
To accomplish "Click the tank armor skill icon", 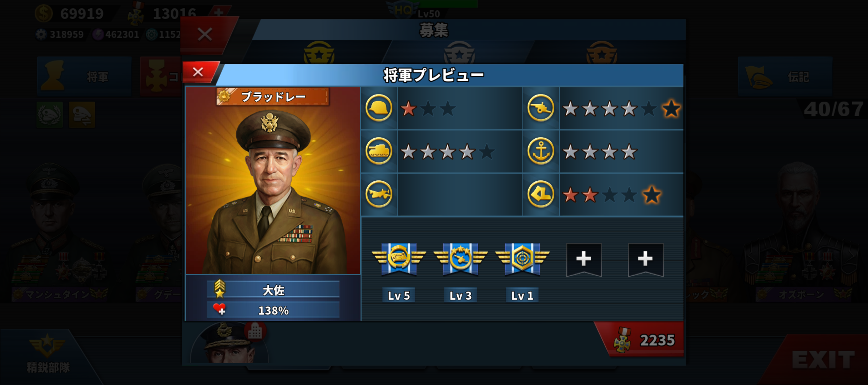I will pos(379,151).
